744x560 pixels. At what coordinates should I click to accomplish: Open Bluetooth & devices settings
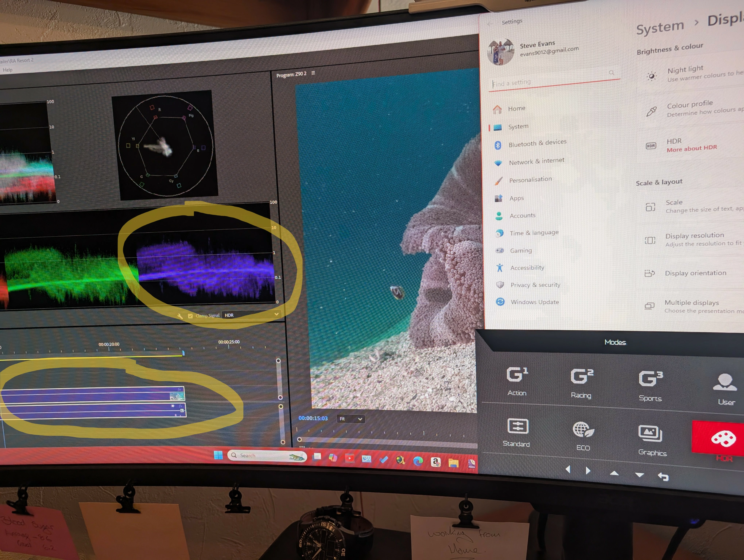(537, 143)
